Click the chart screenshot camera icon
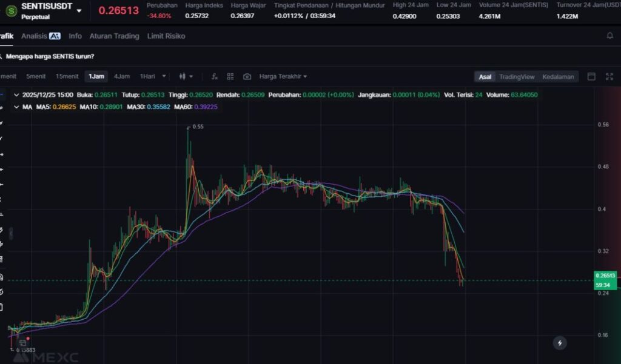The image size is (621, 364). (x=247, y=77)
